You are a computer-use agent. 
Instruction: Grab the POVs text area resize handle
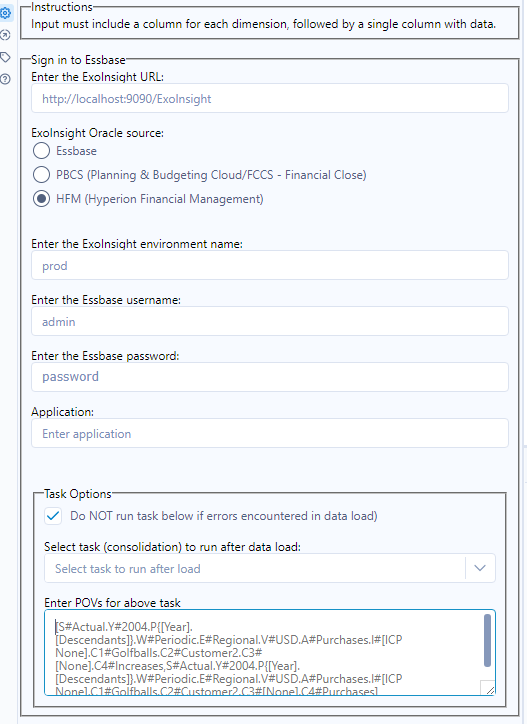tap(490, 689)
